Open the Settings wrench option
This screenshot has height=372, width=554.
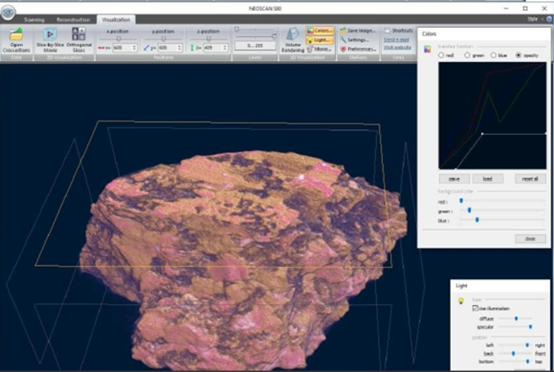click(355, 40)
